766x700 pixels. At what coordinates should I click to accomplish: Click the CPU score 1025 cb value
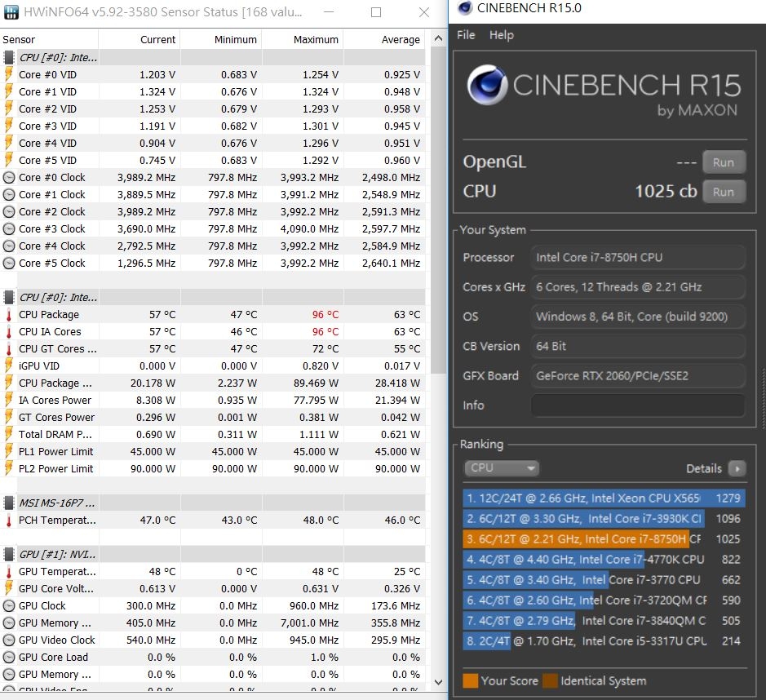tap(666, 191)
